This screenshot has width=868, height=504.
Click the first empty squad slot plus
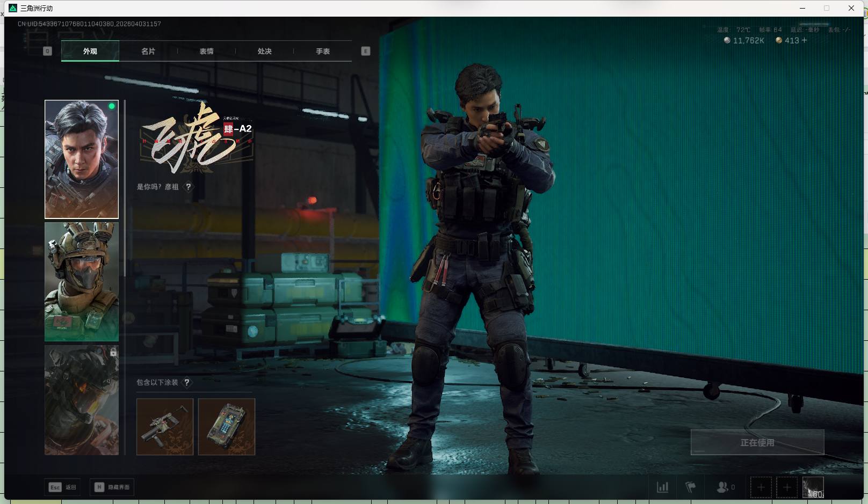tap(761, 487)
